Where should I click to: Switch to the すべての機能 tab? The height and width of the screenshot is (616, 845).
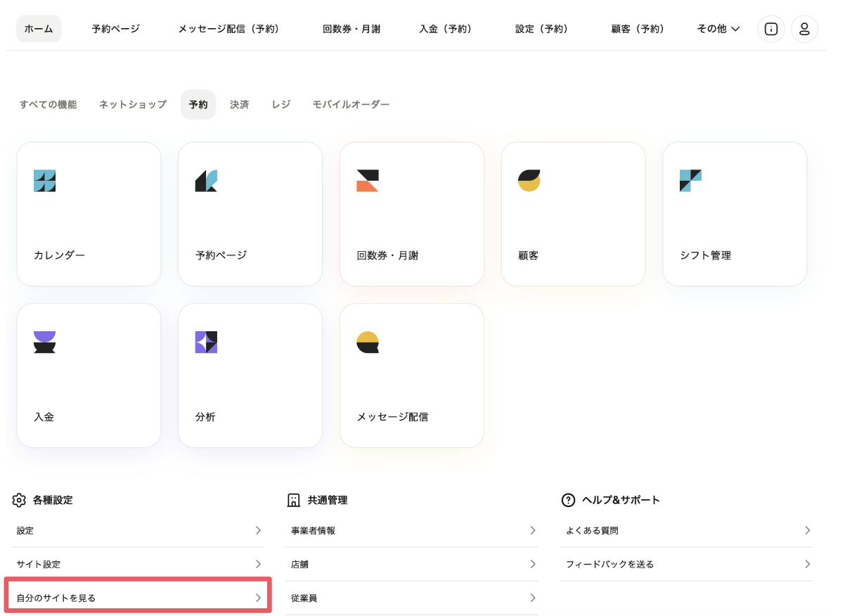tap(48, 104)
